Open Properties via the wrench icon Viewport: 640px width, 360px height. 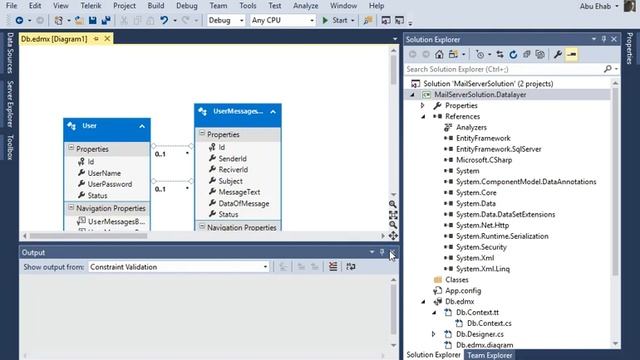(x=558, y=54)
